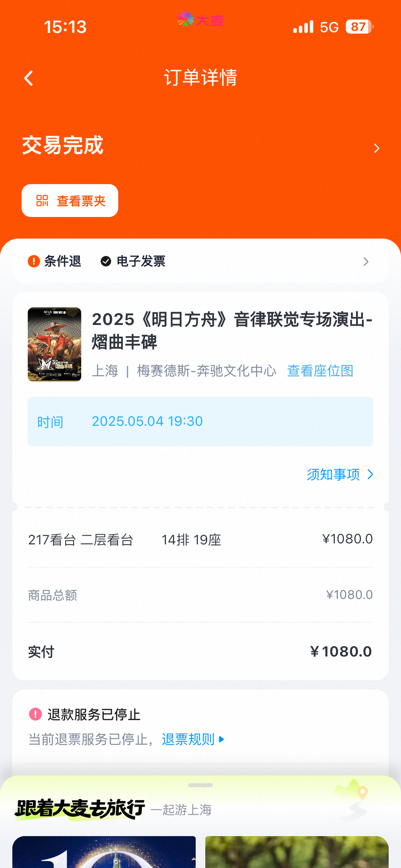This screenshot has width=401, height=868.
Task: Tap the map pin travel icon
Action: point(362,792)
